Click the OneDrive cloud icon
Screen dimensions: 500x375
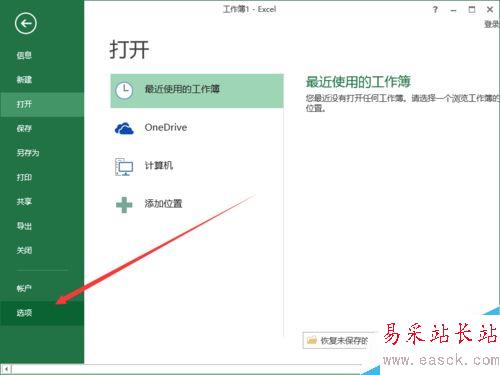pyautogui.click(x=124, y=128)
